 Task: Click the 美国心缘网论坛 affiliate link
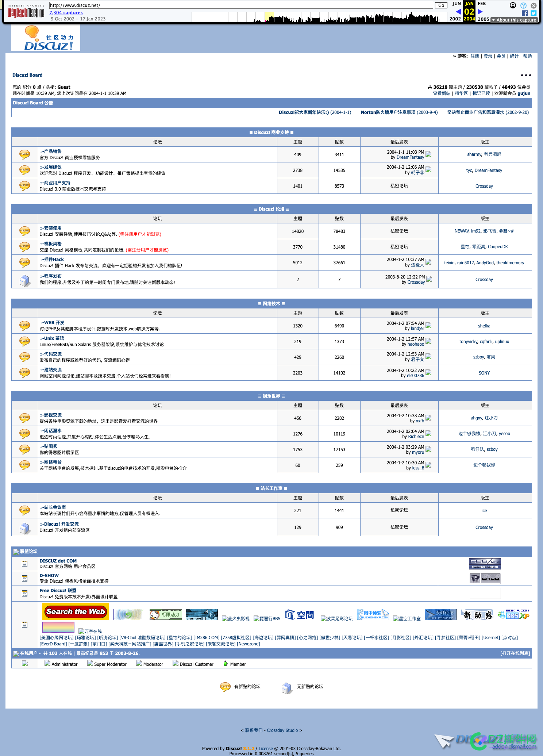tap(57, 638)
